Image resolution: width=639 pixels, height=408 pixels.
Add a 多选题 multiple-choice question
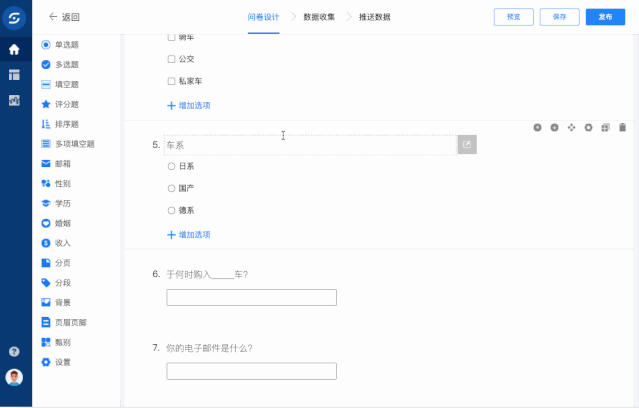[x=60, y=64]
